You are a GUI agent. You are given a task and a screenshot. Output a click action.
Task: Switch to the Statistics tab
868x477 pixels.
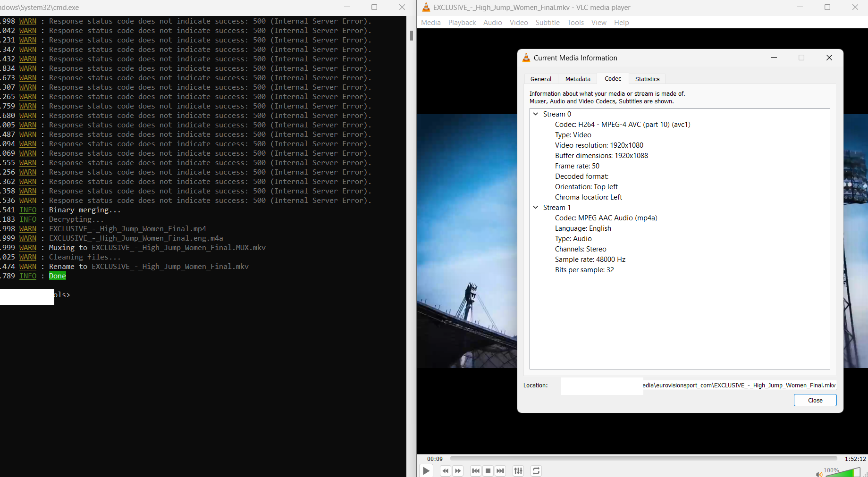pyautogui.click(x=647, y=79)
